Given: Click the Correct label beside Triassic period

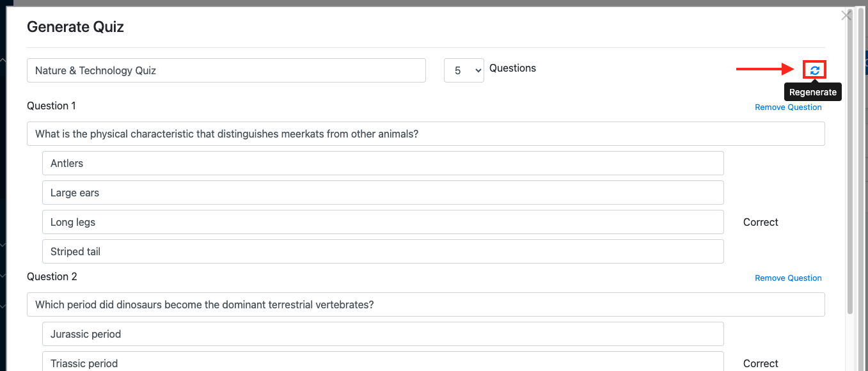Looking at the screenshot, I should point(761,363).
